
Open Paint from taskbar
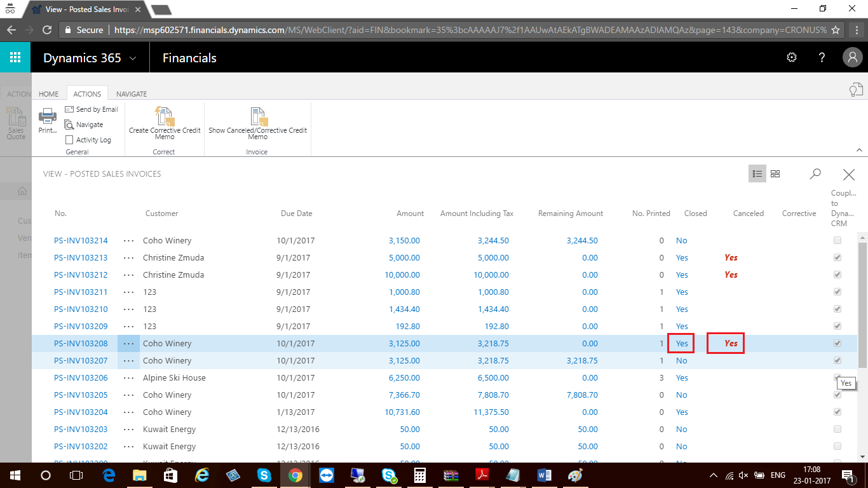(574, 475)
